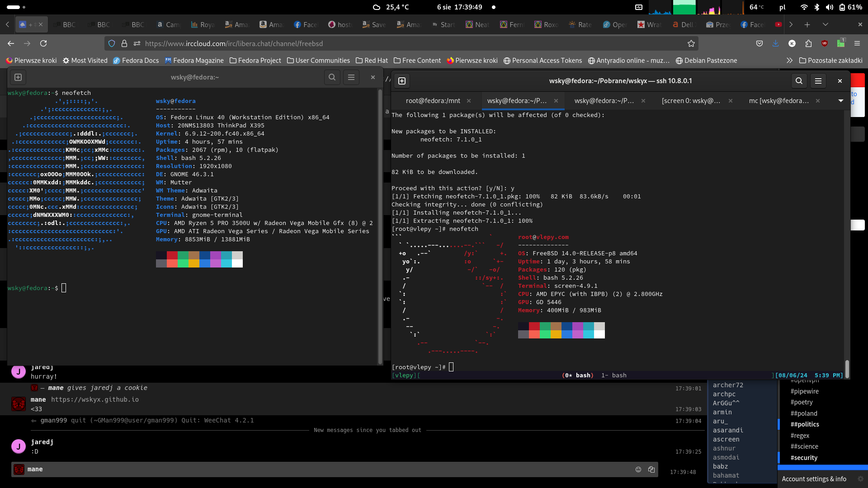Click scrollbar of left wsky@fedora:~ terminal

(380, 226)
